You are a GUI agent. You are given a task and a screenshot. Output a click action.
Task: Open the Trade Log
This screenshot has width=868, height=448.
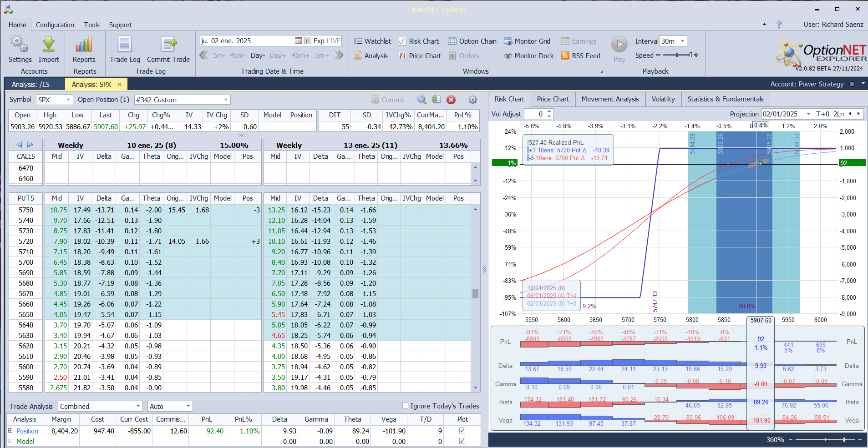pos(125,49)
